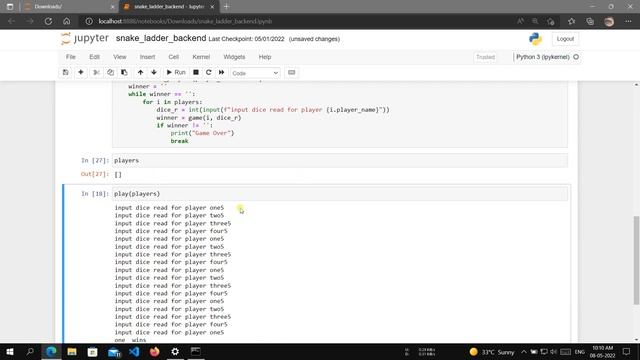Open the Kernel menu
The width and height of the screenshot is (640, 360).
pyautogui.click(x=201, y=57)
